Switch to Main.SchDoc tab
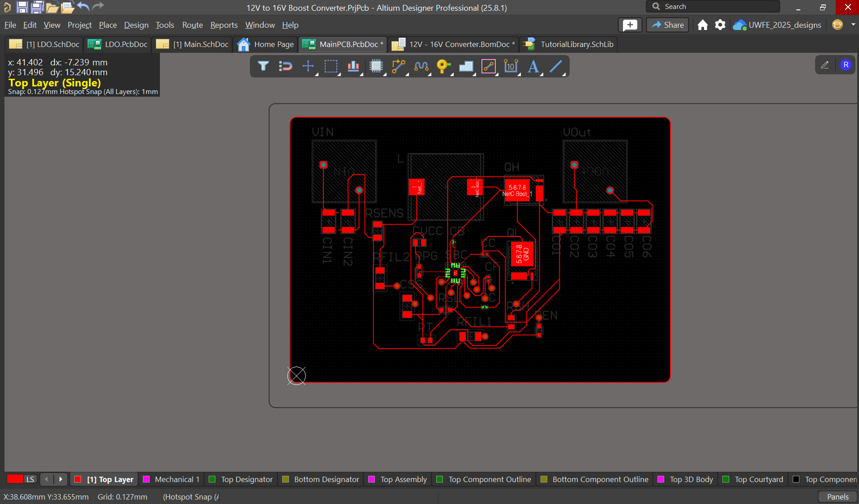The image size is (859, 504). [x=192, y=44]
